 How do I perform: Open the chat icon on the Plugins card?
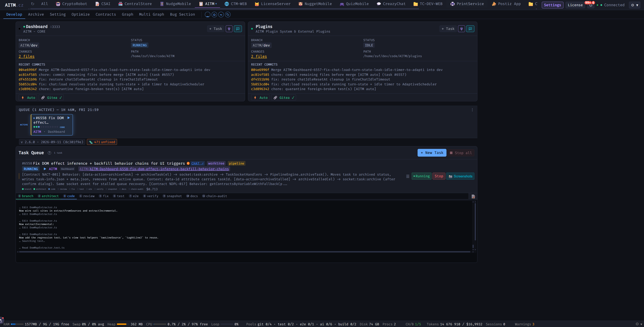[x=470, y=29]
